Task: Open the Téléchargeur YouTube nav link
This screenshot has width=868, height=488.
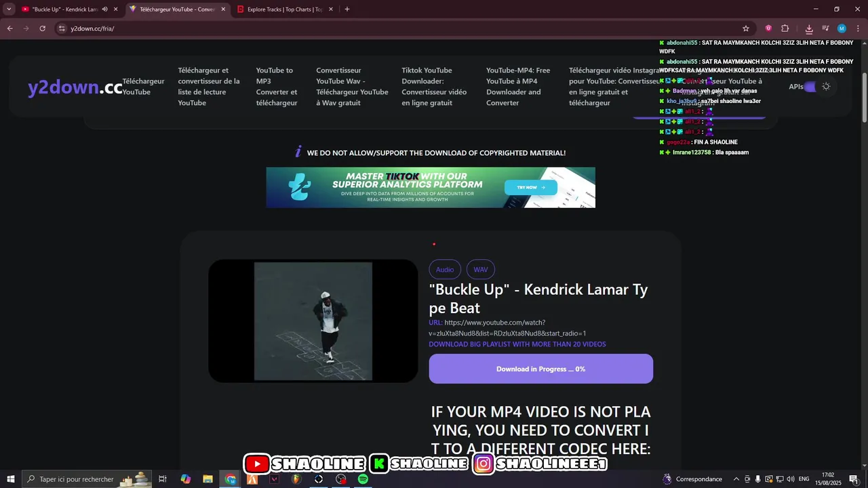Action: (x=143, y=87)
